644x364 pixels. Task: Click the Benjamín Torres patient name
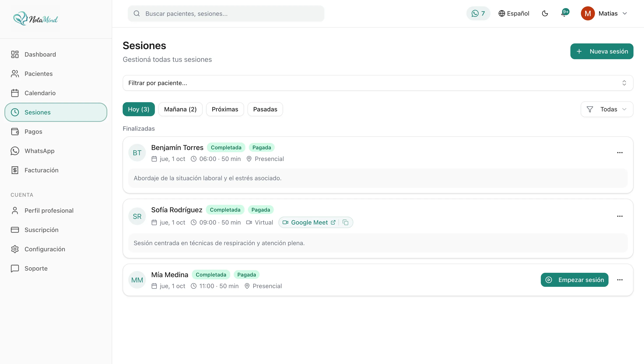click(177, 147)
